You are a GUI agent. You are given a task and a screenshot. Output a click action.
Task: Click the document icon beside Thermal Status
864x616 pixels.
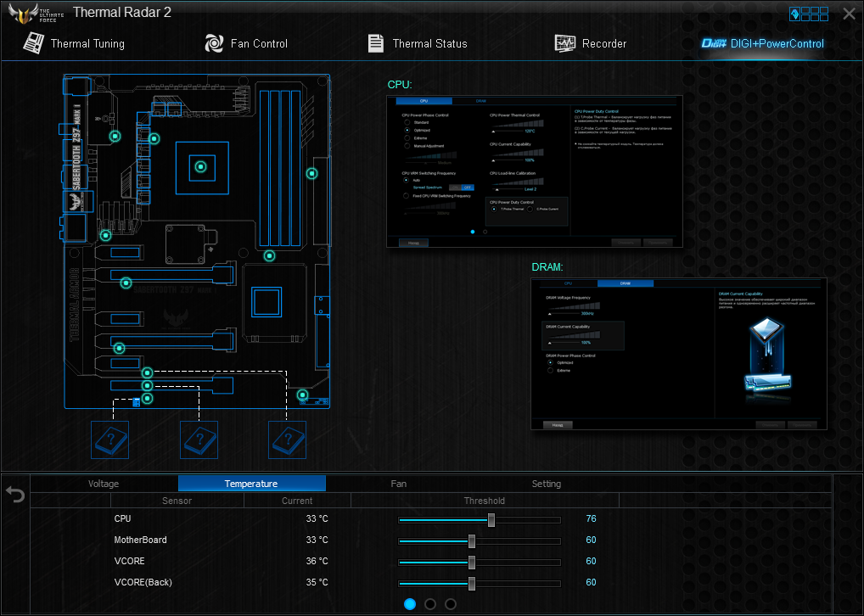click(x=376, y=43)
